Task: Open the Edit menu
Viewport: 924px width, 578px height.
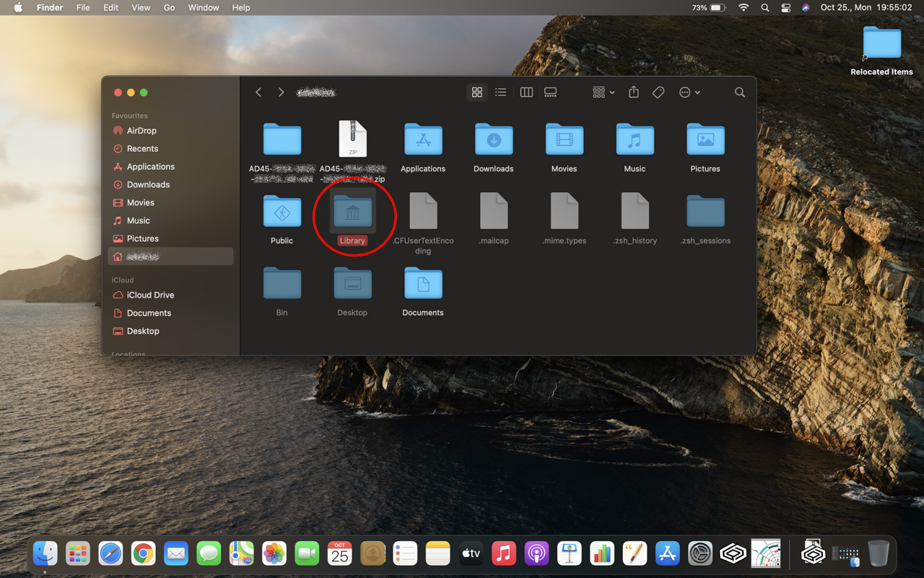Action: point(110,7)
